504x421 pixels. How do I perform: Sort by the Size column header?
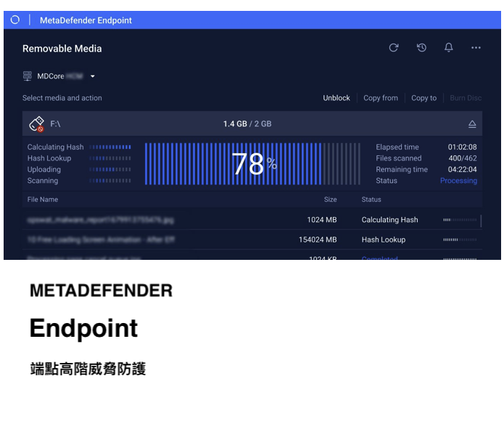(330, 200)
